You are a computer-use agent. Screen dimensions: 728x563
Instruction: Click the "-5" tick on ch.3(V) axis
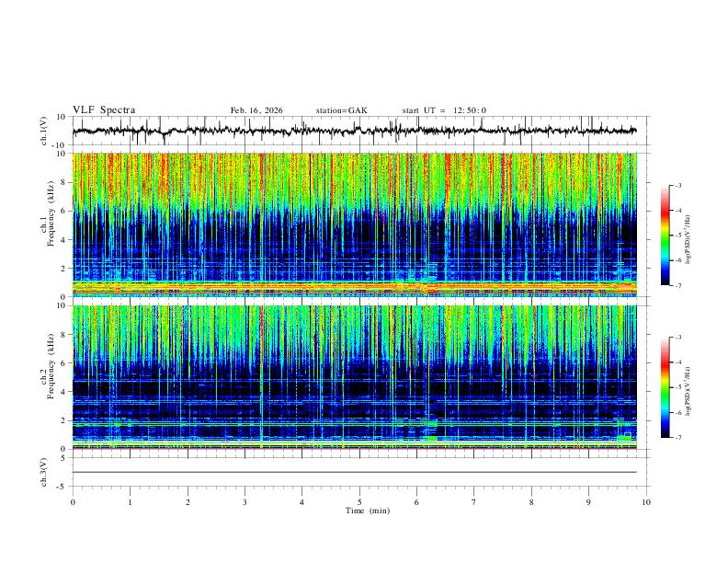(63, 487)
